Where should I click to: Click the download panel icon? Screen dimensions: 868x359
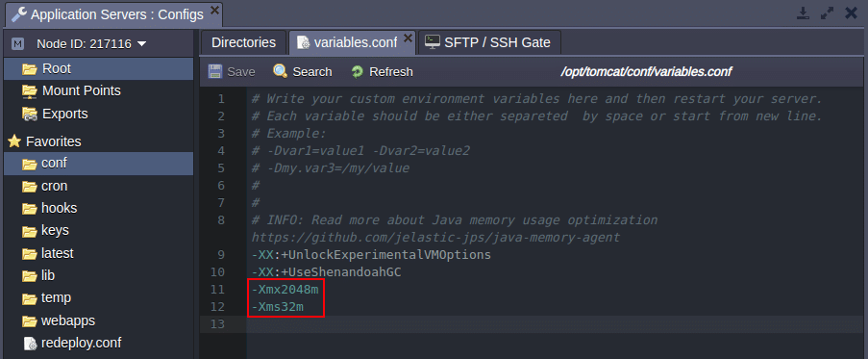click(803, 13)
